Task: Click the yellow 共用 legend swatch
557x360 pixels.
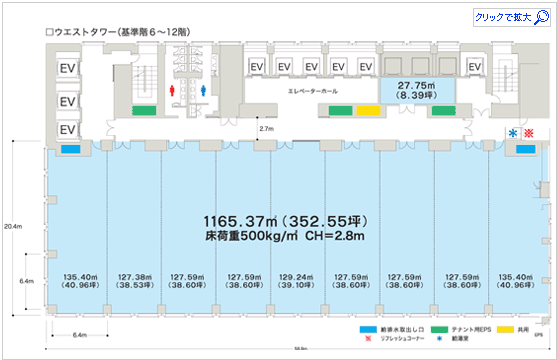Action: coord(505,329)
